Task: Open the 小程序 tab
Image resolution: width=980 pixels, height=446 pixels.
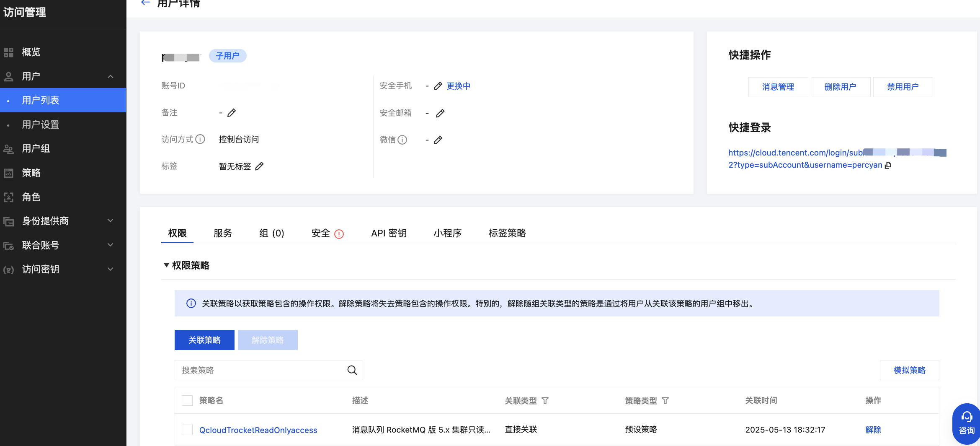Action: coord(448,233)
